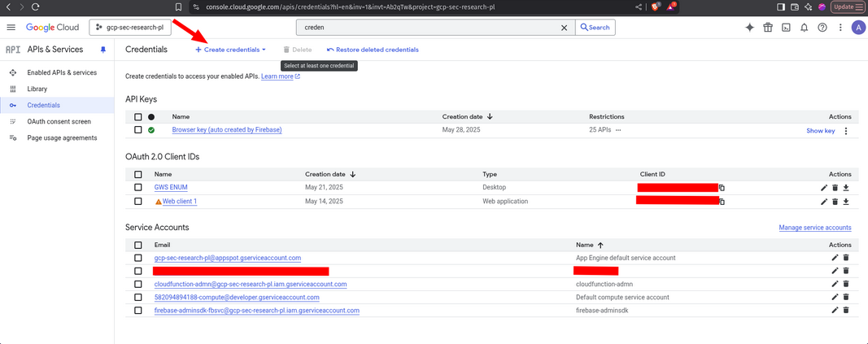Open the Learn more link
The height and width of the screenshot is (344, 868).
(x=281, y=77)
